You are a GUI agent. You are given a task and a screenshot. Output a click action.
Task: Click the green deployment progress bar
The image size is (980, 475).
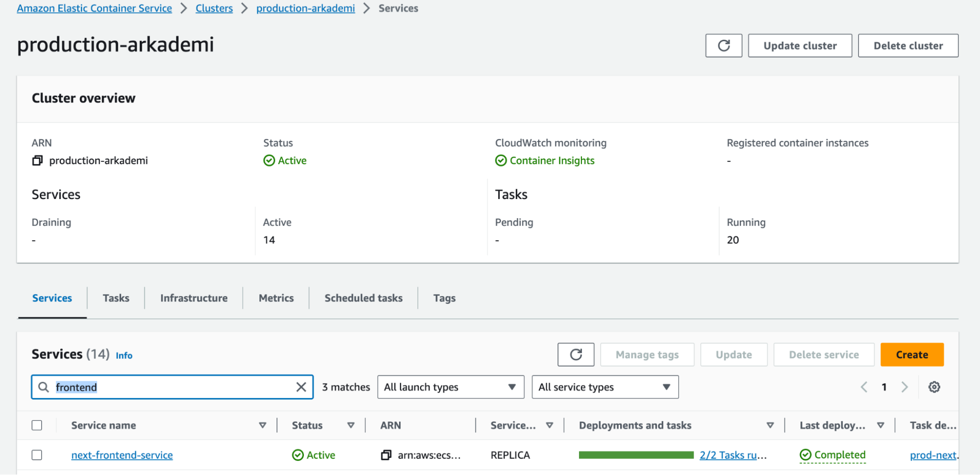coord(636,455)
